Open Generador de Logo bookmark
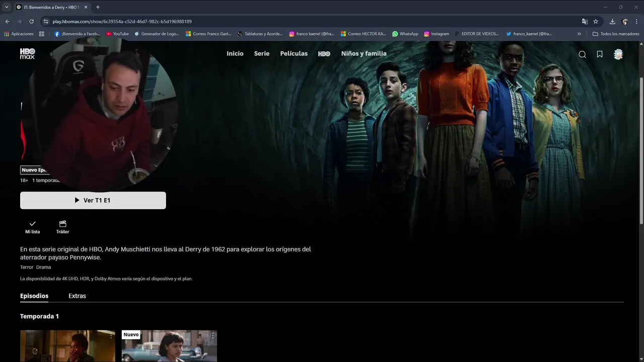The height and width of the screenshot is (362, 644). (x=157, y=34)
